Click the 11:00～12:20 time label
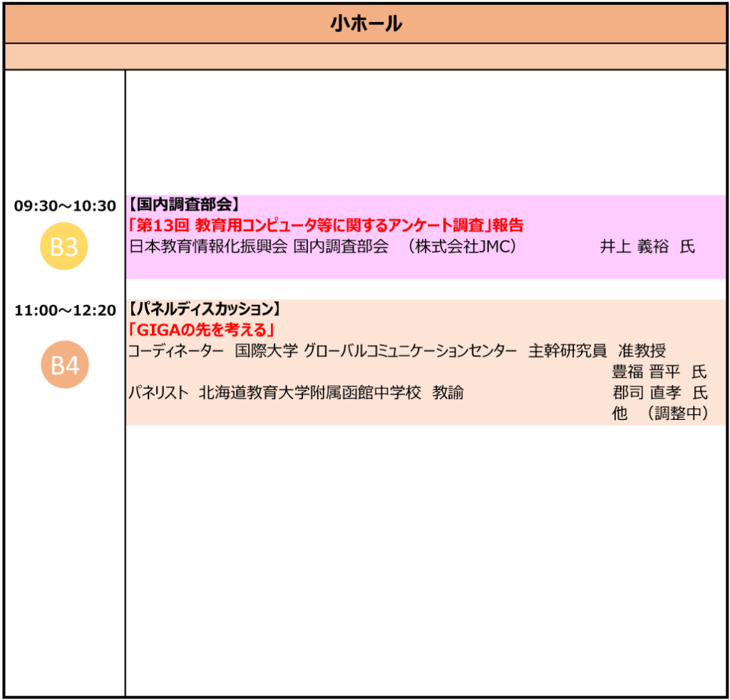Image resolution: width=730 pixels, height=700 pixels. point(65,310)
